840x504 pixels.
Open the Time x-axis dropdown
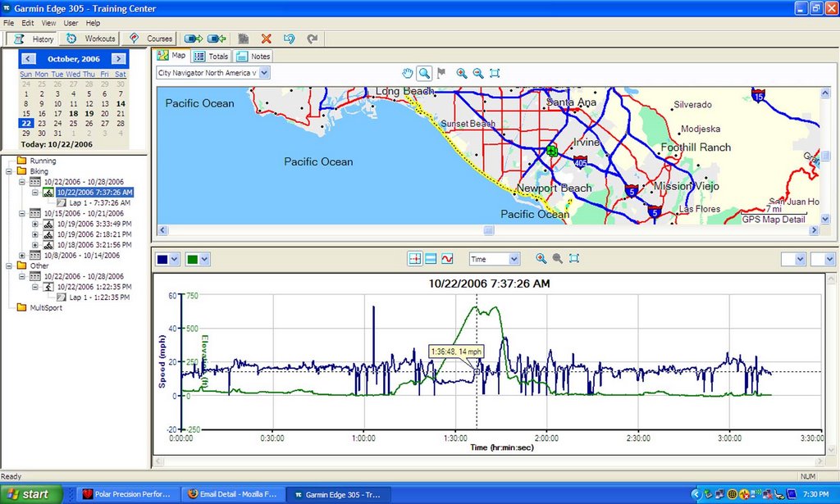point(514,259)
